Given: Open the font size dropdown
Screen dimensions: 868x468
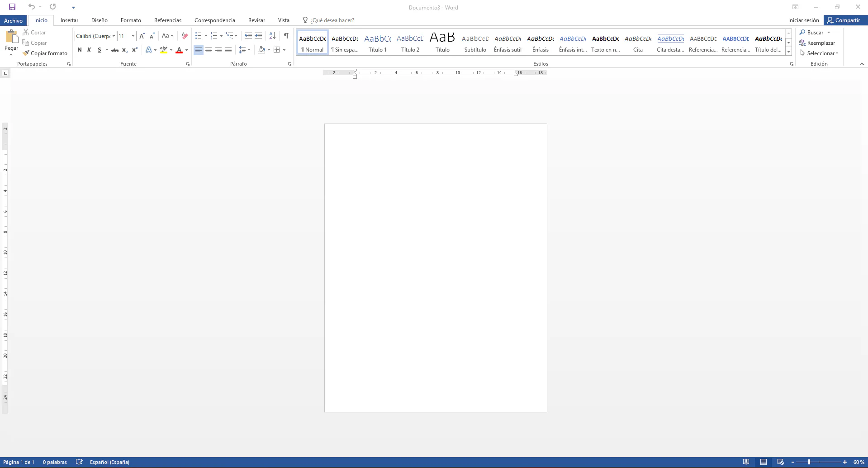Looking at the screenshot, I should coord(133,36).
